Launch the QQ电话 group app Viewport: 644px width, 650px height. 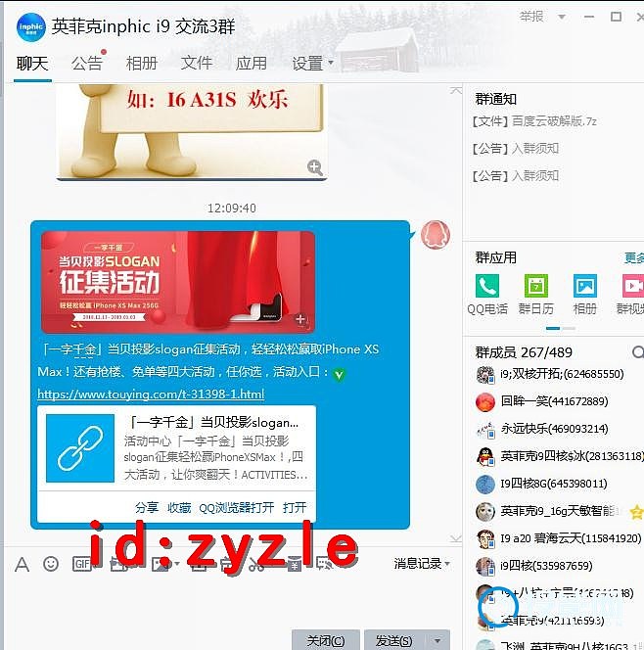pyautogui.click(x=487, y=295)
